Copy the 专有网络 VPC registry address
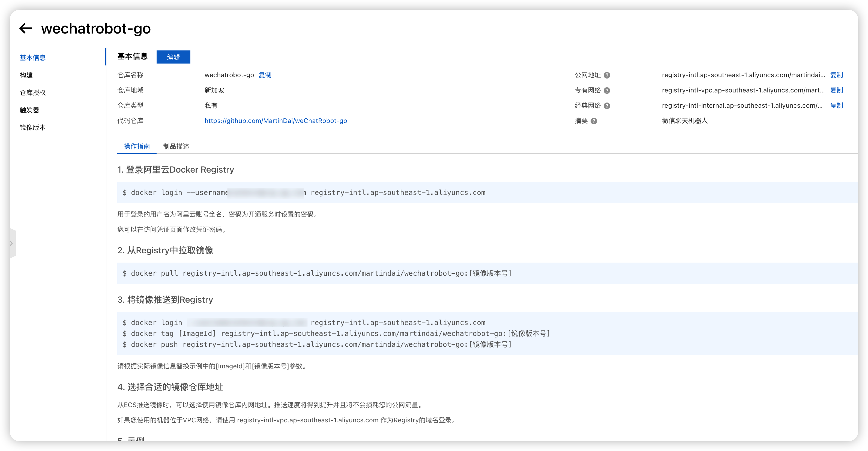The image size is (868, 451). 836,90
